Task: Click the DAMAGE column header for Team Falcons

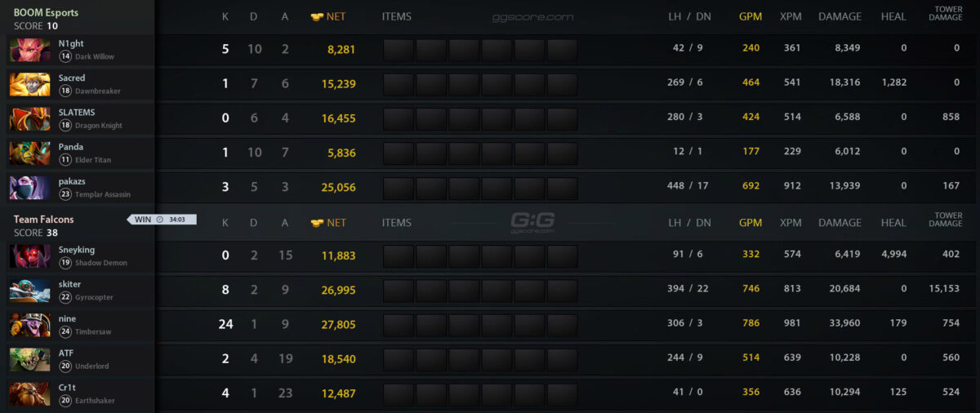Action: pos(840,223)
